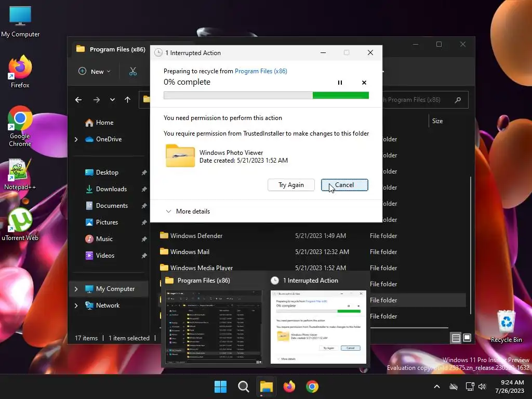Click the progress bar in the dialog
The height and width of the screenshot is (399, 532).
click(x=266, y=96)
